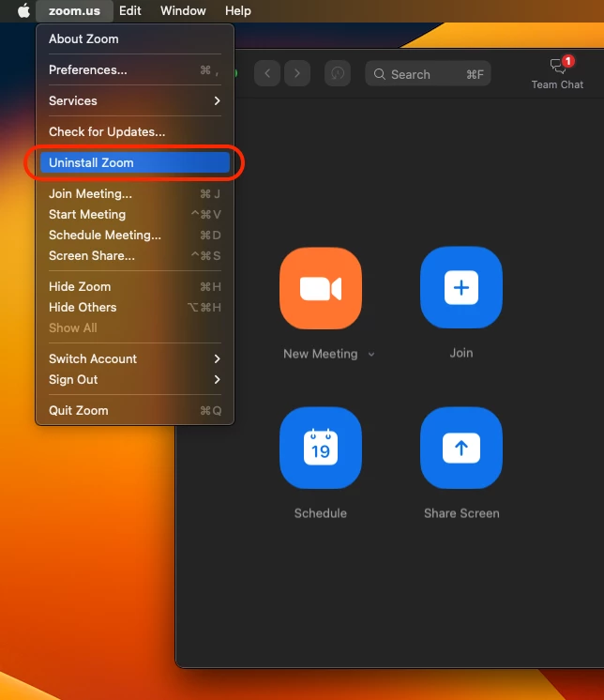604x700 pixels.
Task: Select Schedule Meeting menu entry
Action: (135, 235)
